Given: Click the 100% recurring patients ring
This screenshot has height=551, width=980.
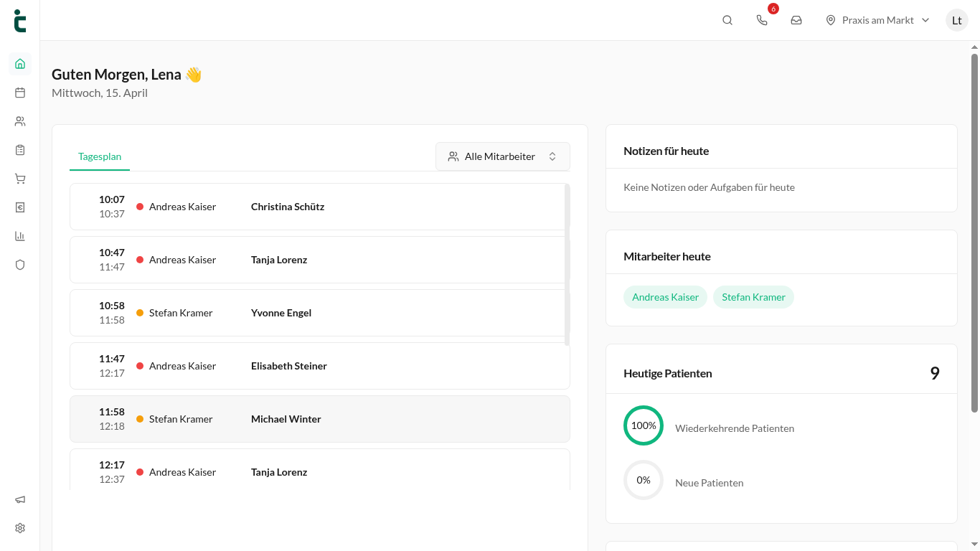Looking at the screenshot, I should point(644,425).
